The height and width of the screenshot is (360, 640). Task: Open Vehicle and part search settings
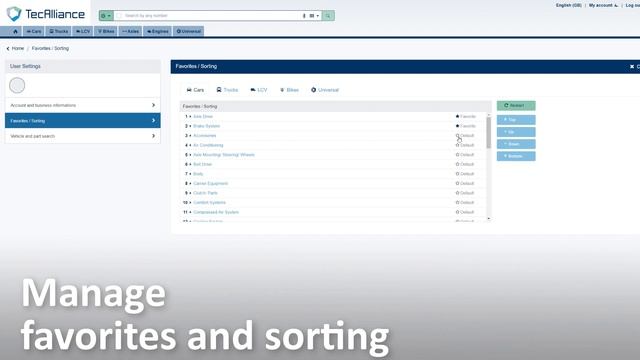tap(82, 136)
